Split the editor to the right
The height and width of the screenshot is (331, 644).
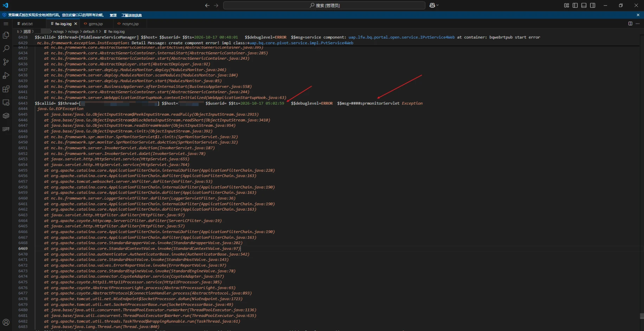click(630, 24)
